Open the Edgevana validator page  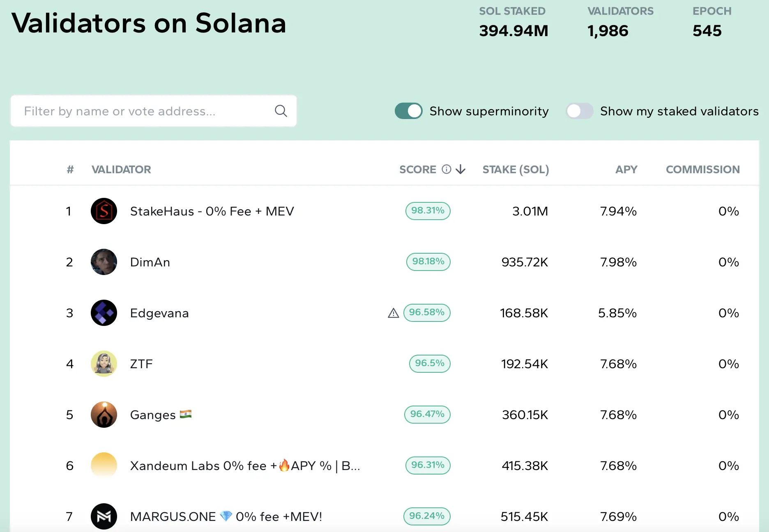pos(159,313)
